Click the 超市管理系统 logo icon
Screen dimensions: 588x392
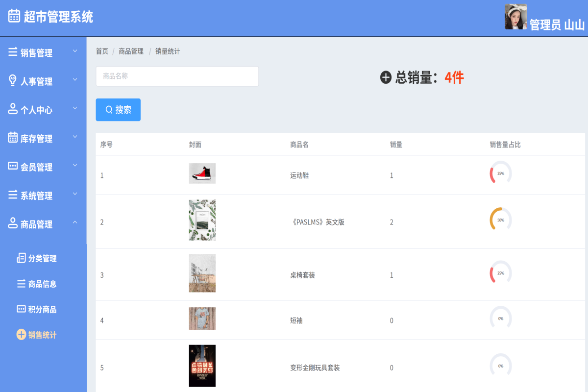(x=14, y=15)
